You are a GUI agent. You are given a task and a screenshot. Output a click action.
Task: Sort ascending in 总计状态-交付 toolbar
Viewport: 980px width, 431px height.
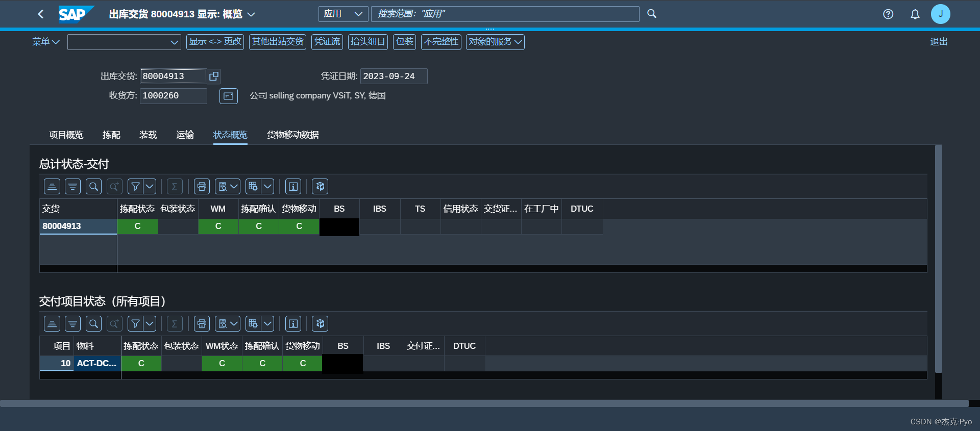point(52,187)
